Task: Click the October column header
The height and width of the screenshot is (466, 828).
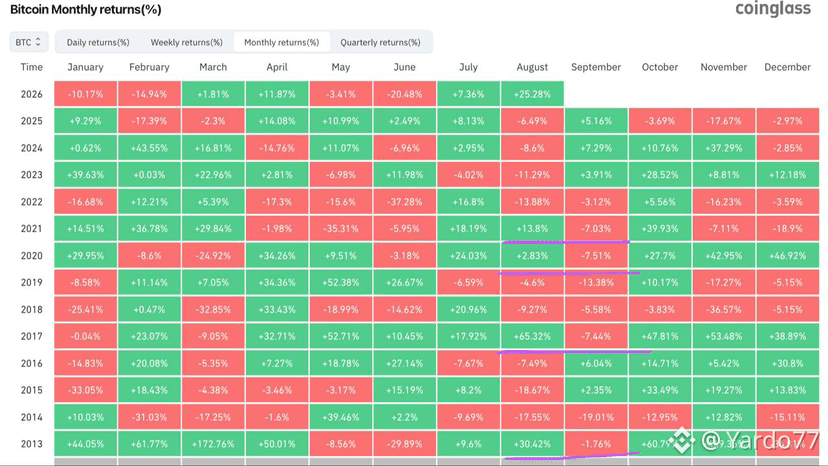Action: coord(660,67)
